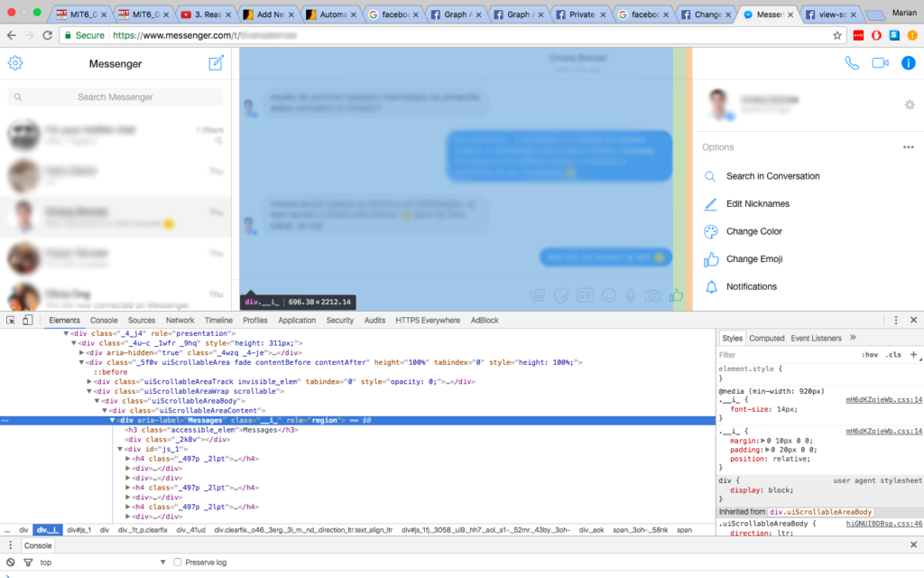924x578 pixels.
Task: Open the top execution context dropdown in Console
Action: pyautogui.click(x=99, y=562)
